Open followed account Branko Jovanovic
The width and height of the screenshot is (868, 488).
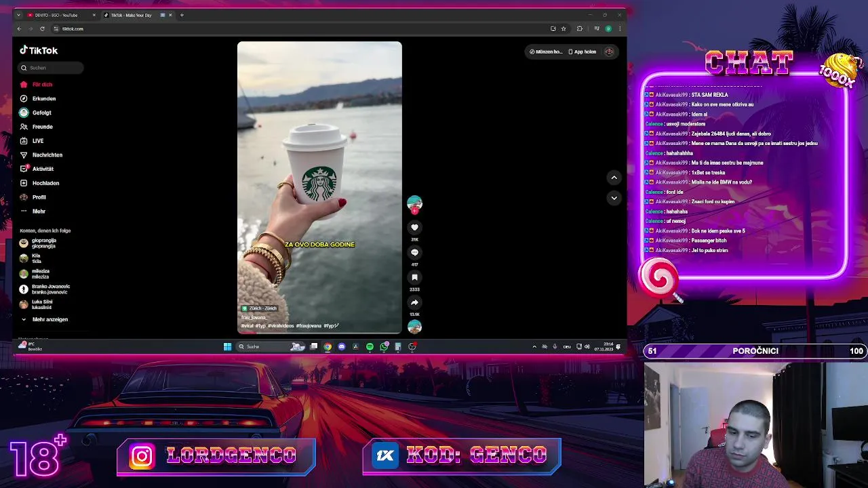tap(45, 289)
